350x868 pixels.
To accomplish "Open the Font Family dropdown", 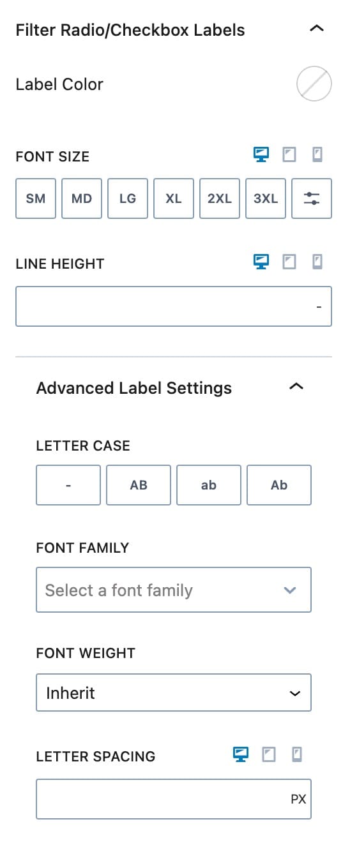I will click(174, 590).
